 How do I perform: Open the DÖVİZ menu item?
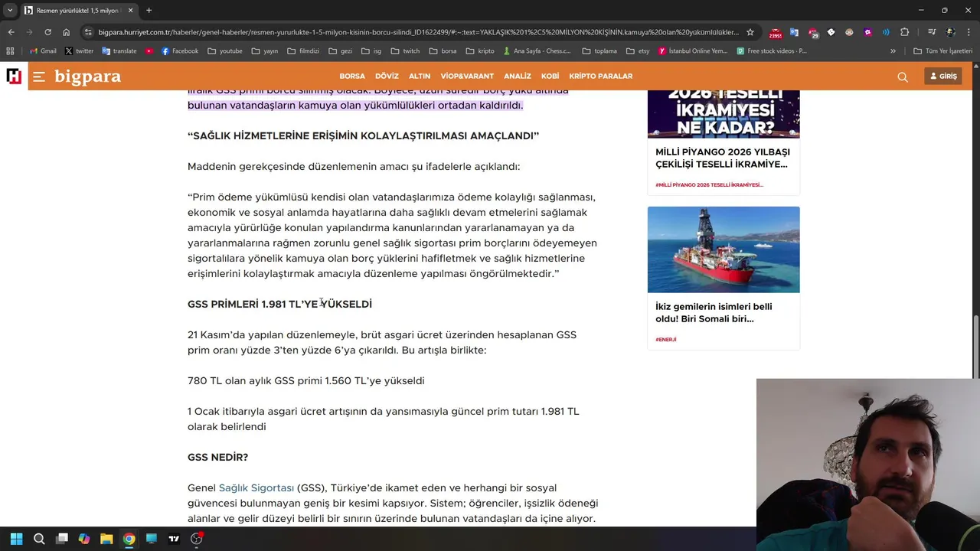point(387,77)
